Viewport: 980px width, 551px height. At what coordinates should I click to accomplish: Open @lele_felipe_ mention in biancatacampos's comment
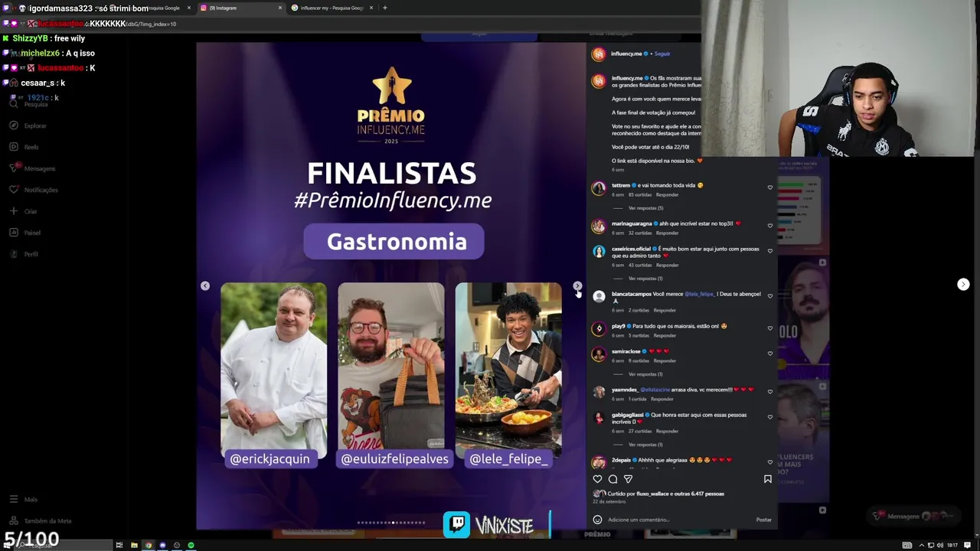pyautogui.click(x=699, y=294)
